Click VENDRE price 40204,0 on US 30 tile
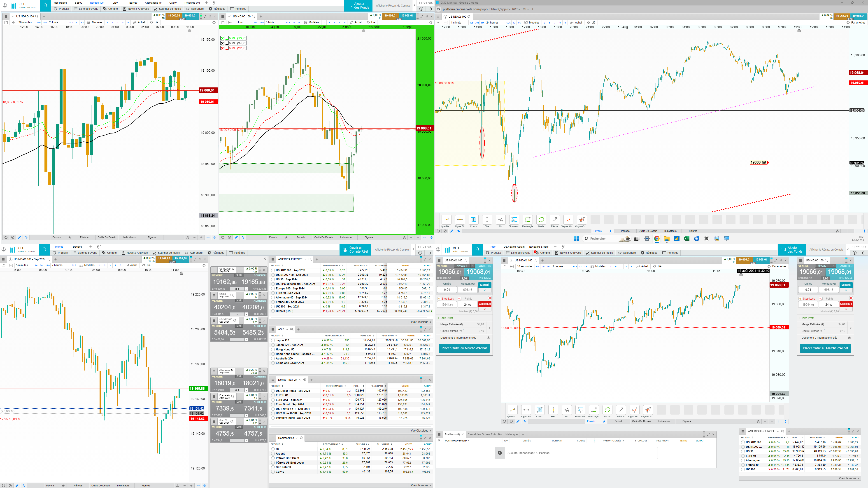The height and width of the screenshot is (488, 868). coord(224,307)
